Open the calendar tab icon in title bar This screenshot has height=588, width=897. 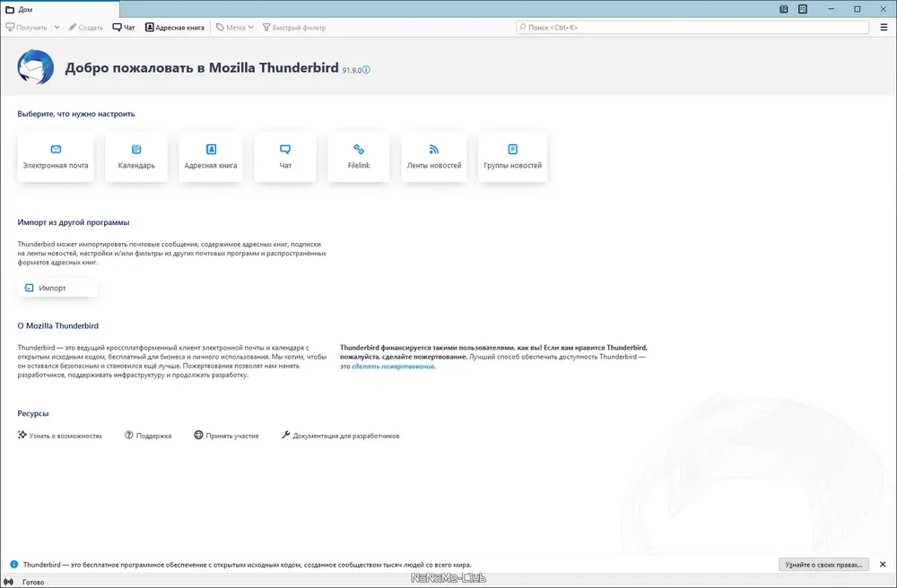click(784, 9)
